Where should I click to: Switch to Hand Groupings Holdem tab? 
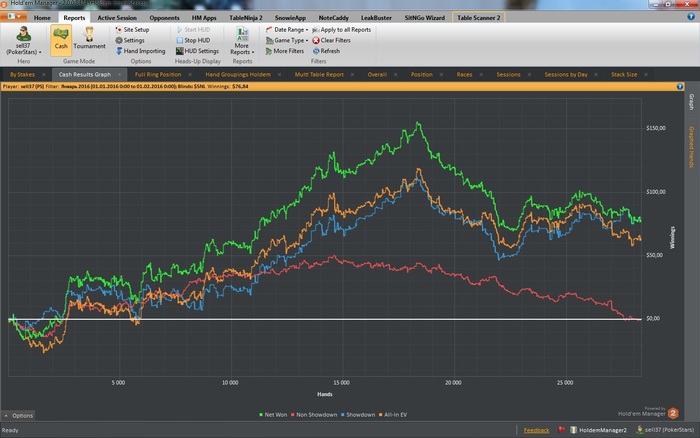[x=238, y=75]
